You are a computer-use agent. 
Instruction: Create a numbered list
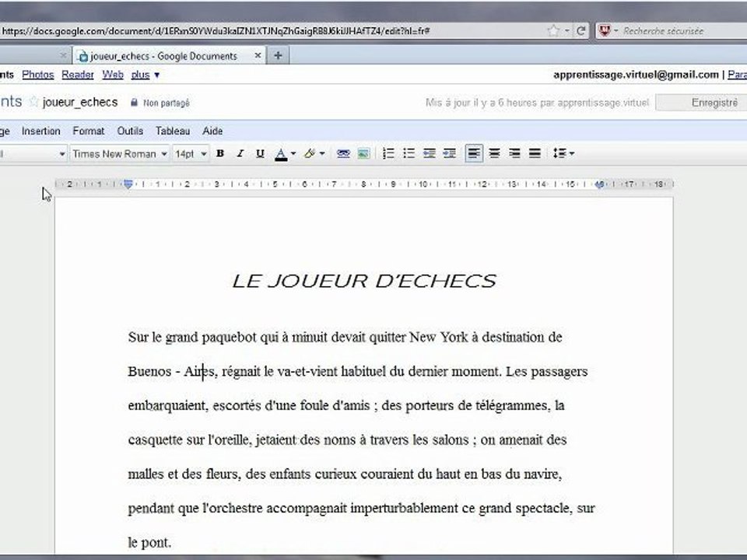(388, 154)
